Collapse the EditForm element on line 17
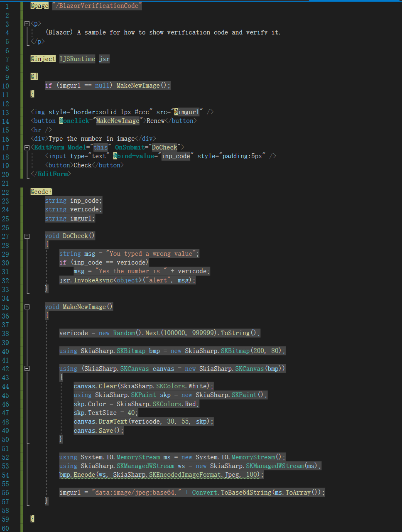 tap(26, 147)
